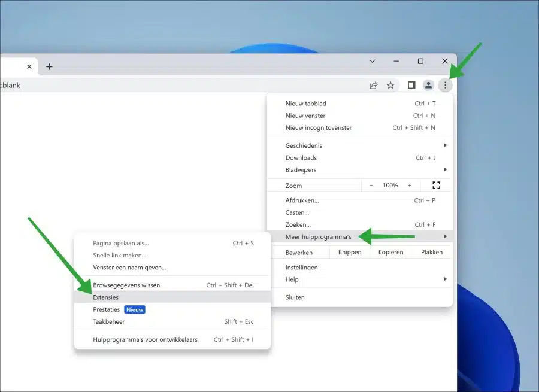Image resolution: width=539 pixels, height=392 pixels.
Task: Increase zoom with the plus button
Action: [x=410, y=185]
